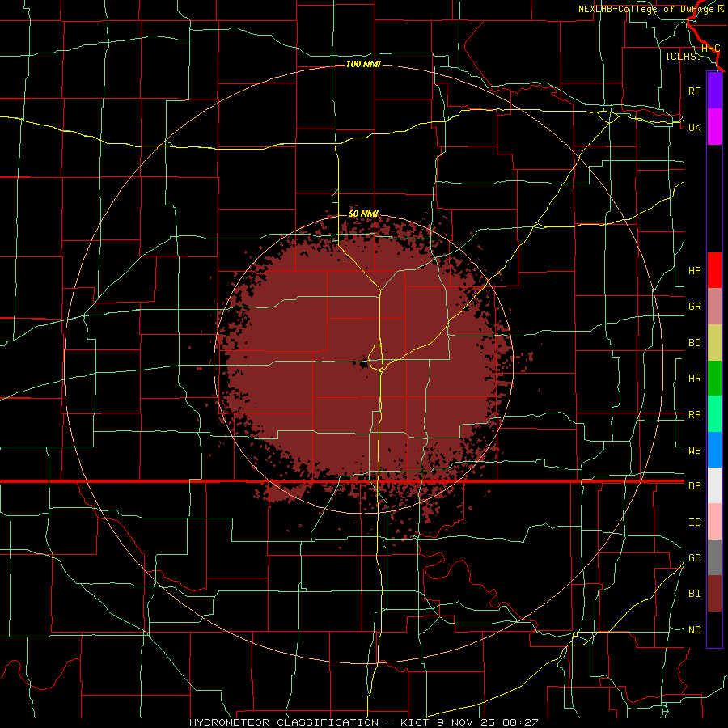The height and width of the screenshot is (728, 728).
Task: Select the BD yellow-olive legend swatch
Action: tap(714, 343)
